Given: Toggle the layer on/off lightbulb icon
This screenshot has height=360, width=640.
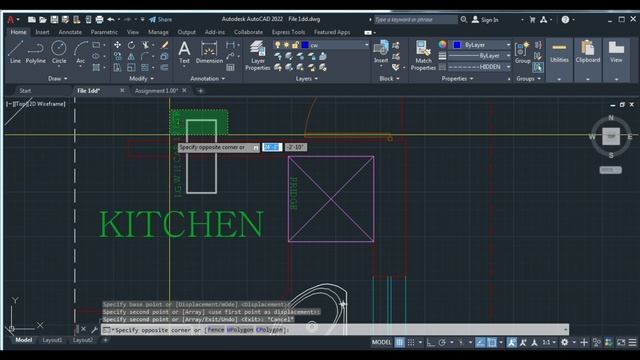Looking at the screenshot, I should [278, 45].
